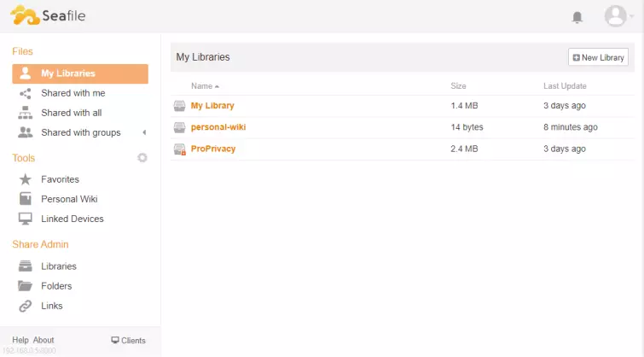Open Share Admin Links

(52, 306)
